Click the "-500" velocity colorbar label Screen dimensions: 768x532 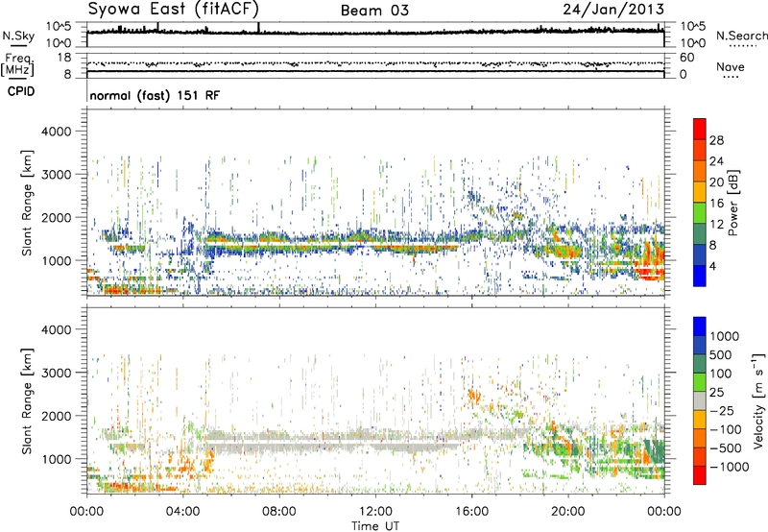tap(726, 447)
